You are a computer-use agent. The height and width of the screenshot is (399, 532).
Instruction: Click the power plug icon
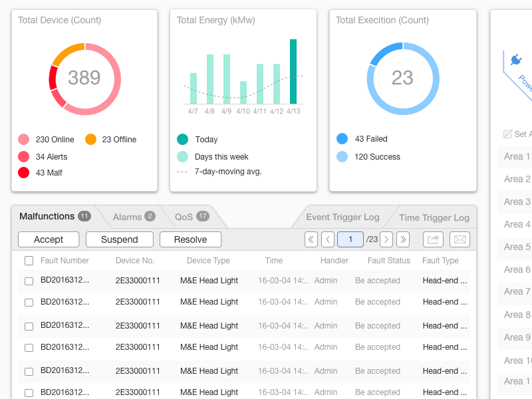pos(516,60)
